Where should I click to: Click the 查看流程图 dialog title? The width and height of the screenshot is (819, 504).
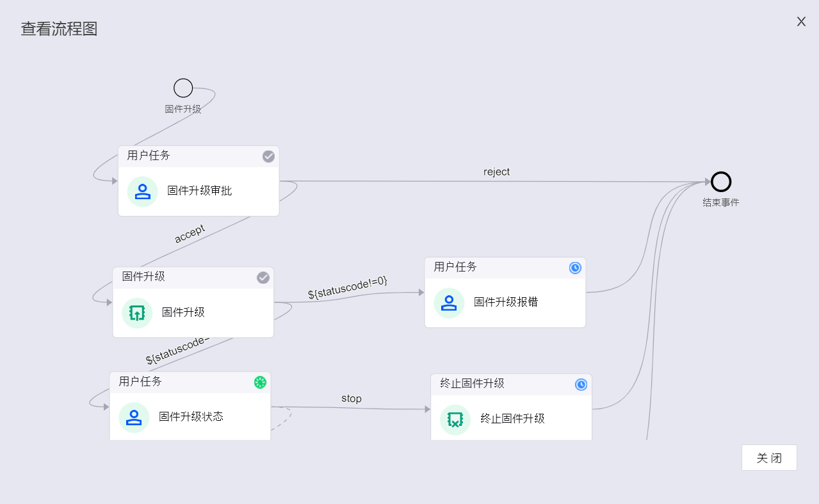59,29
